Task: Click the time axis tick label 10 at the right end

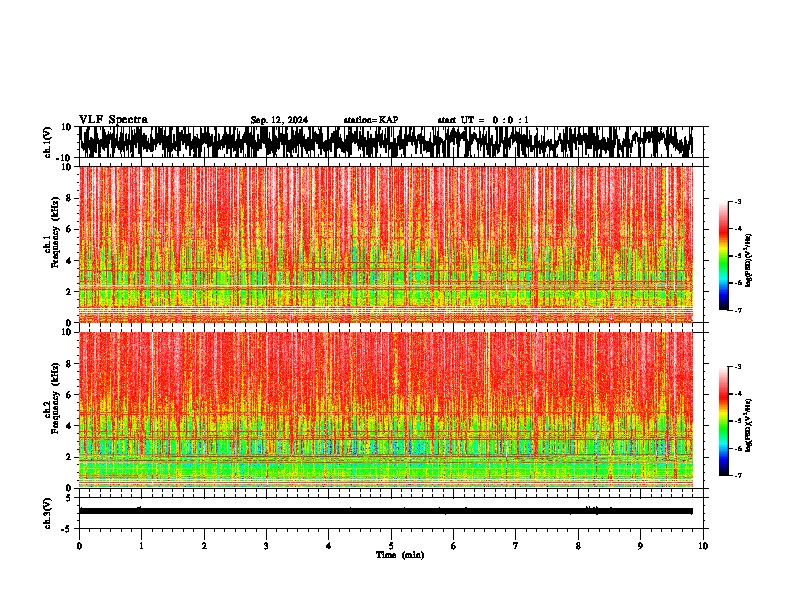Action: tap(703, 546)
